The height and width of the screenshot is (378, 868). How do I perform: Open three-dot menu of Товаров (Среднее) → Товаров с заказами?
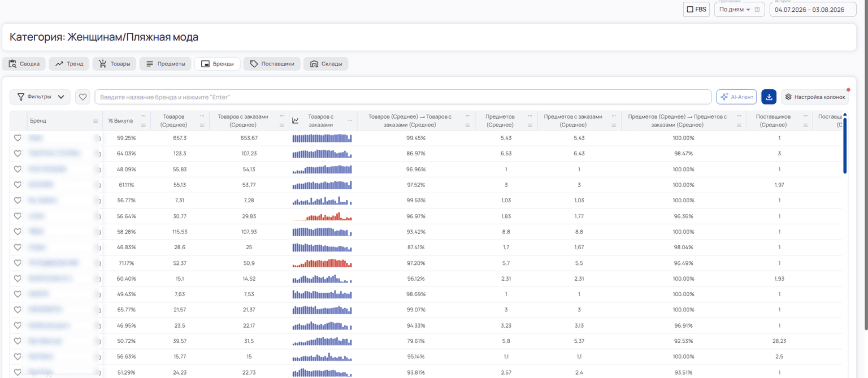pyautogui.click(x=468, y=116)
